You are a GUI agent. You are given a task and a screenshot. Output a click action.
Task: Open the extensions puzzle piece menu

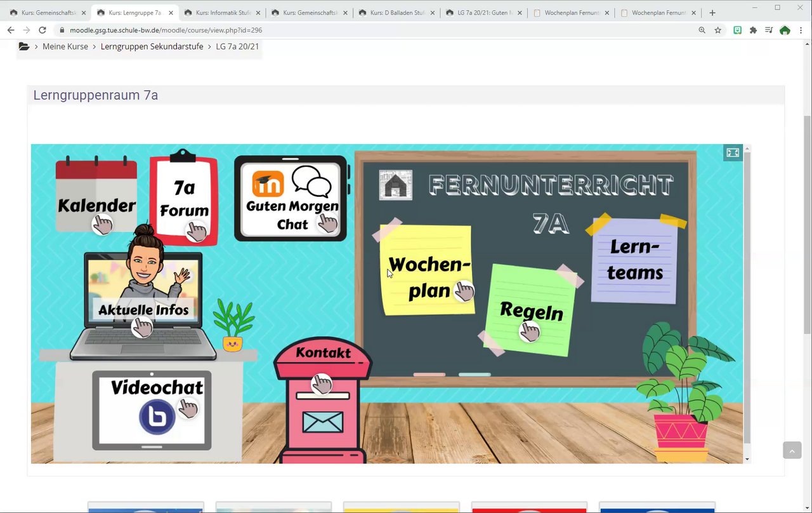point(753,30)
